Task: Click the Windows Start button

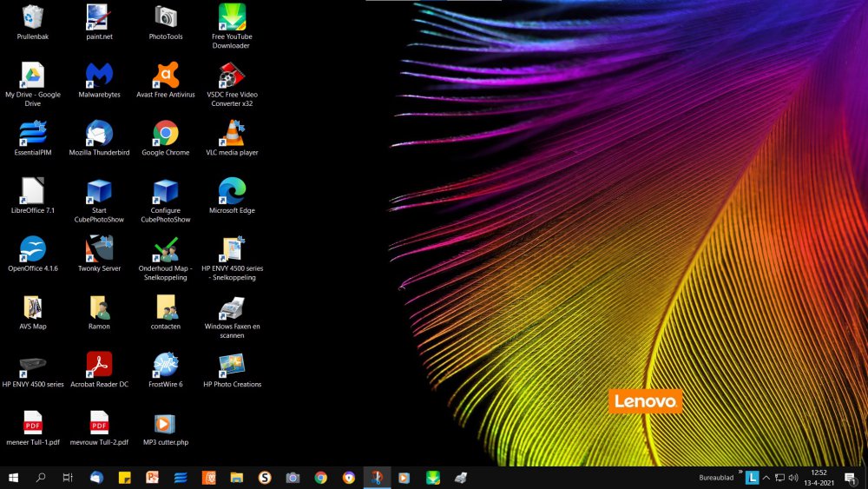Action: point(14,478)
